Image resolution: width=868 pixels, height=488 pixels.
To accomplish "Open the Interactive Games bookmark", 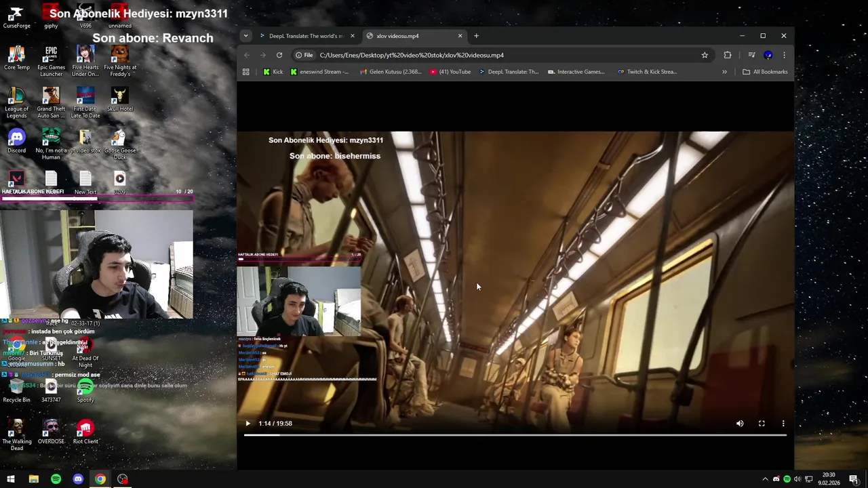I will pyautogui.click(x=576, y=72).
